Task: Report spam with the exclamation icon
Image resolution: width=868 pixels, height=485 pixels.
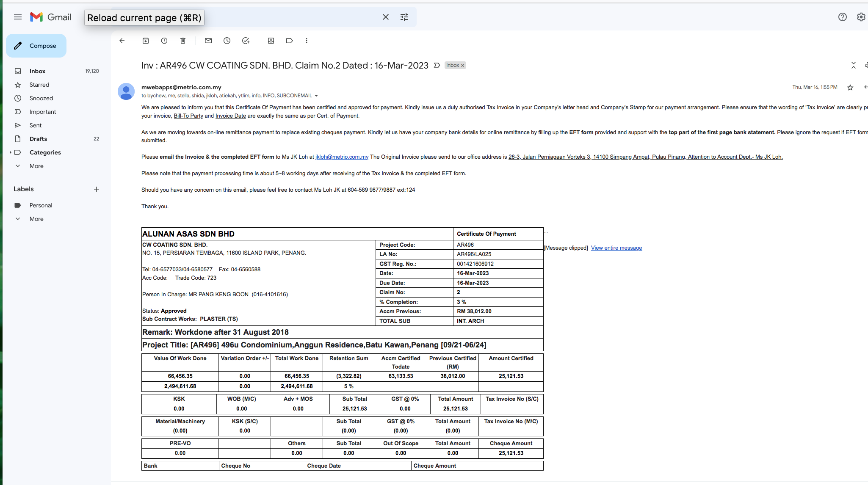Action: point(164,41)
